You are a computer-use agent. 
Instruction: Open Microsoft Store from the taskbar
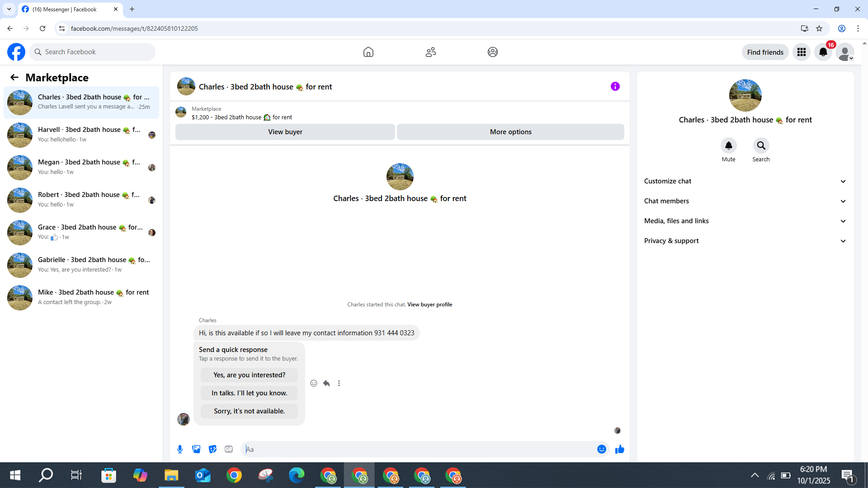coord(108,475)
